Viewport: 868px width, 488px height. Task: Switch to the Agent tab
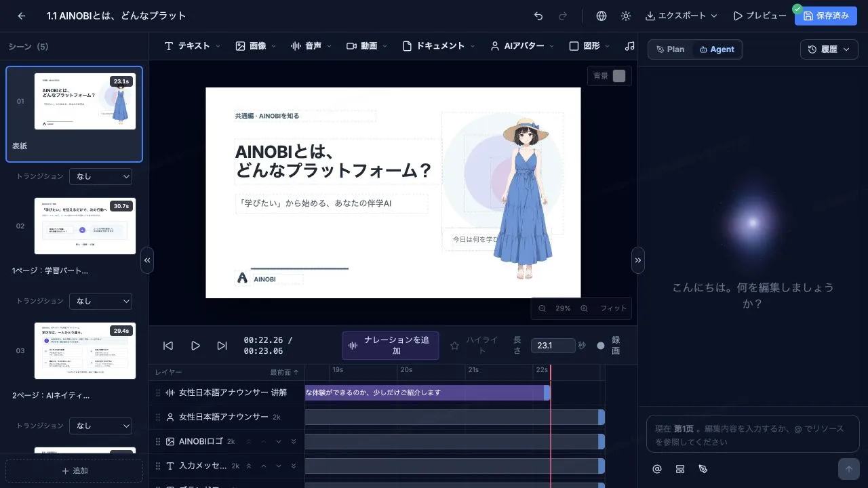pos(717,49)
